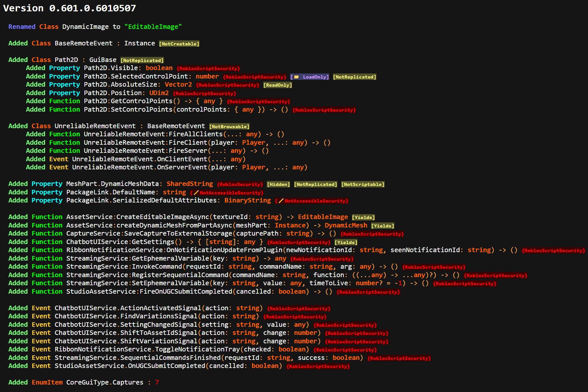
Task: Click the "BaseRemoteEvent" name on the Added Class line
Action: (x=83, y=43)
